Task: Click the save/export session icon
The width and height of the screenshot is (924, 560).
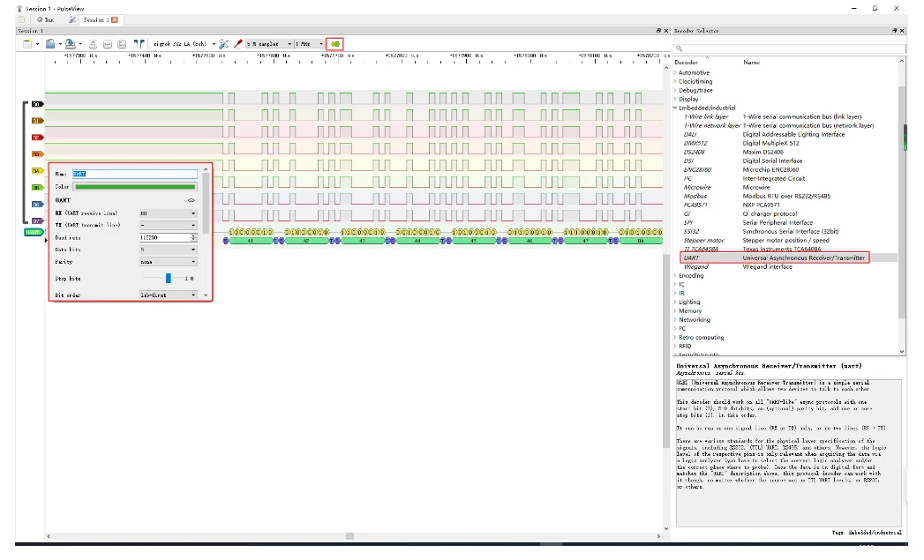Action: [x=70, y=44]
